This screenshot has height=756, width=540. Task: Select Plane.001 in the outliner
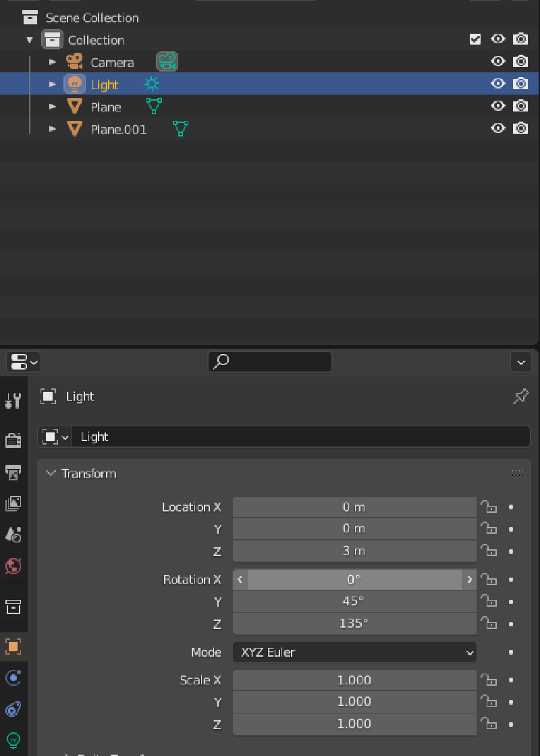click(118, 129)
